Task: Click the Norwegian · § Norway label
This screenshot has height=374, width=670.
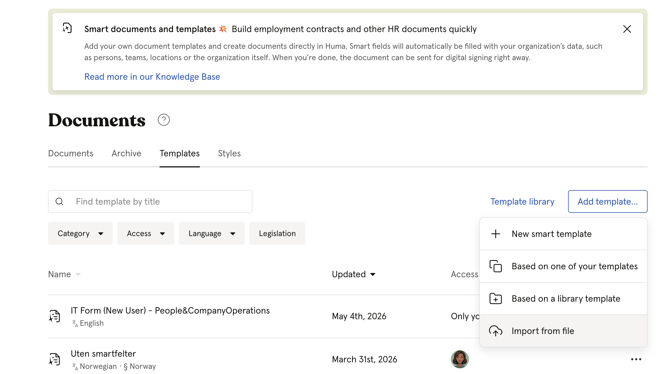Action: tap(114, 366)
